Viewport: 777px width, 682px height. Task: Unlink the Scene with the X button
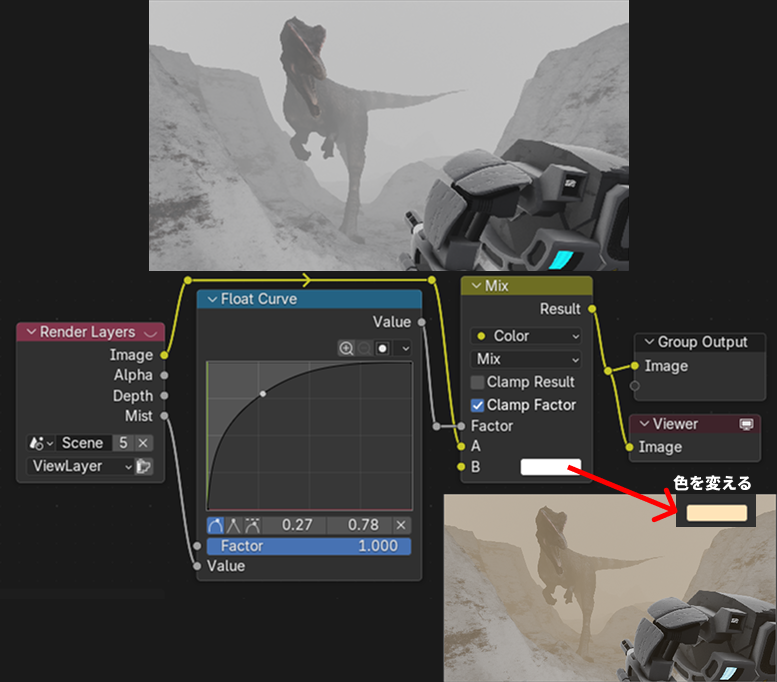pyautogui.click(x=143, y=443)
